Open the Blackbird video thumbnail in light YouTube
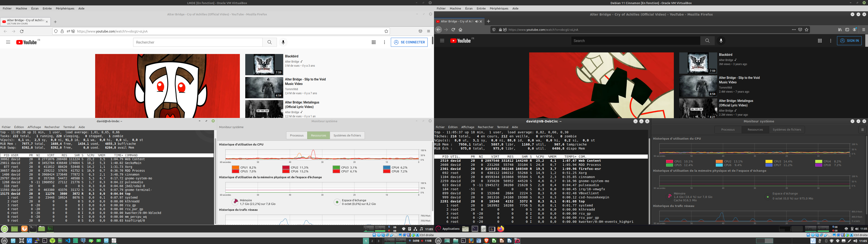The width and height of the screenshot is (868, 244). click(264, 64)
